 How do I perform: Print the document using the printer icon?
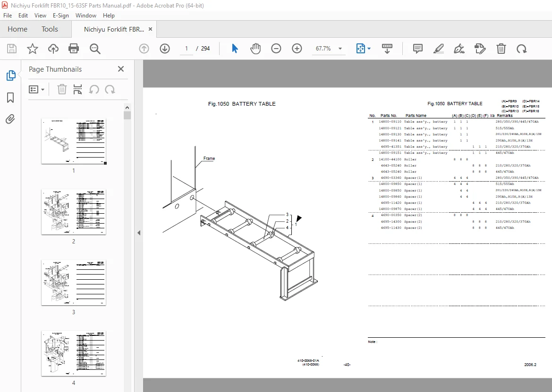74,49
